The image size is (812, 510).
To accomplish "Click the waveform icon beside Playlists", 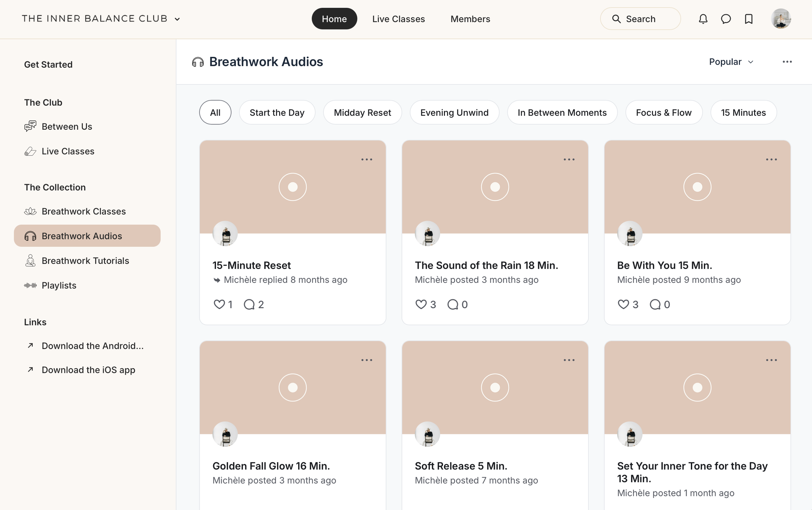I will (30, 285).
